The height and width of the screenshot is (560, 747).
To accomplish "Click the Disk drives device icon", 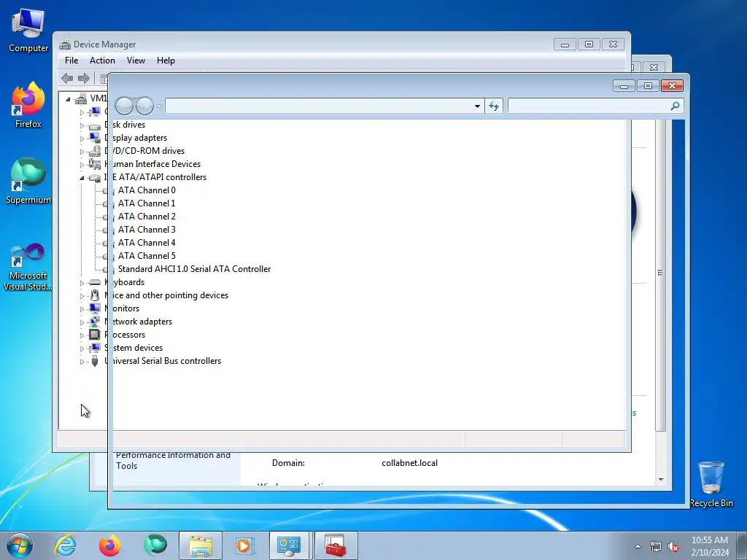I will (95, 125).
